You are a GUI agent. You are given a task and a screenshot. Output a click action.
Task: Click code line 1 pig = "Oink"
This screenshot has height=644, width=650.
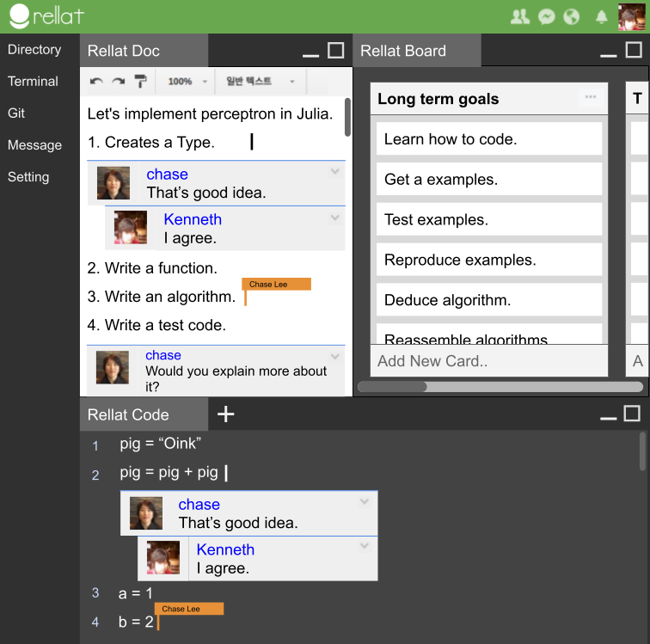[x=161, y=444]
